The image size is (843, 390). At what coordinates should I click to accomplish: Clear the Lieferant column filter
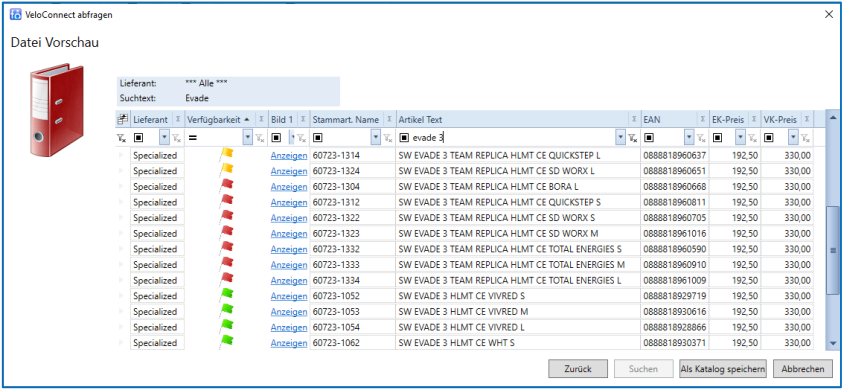point(176,138)
